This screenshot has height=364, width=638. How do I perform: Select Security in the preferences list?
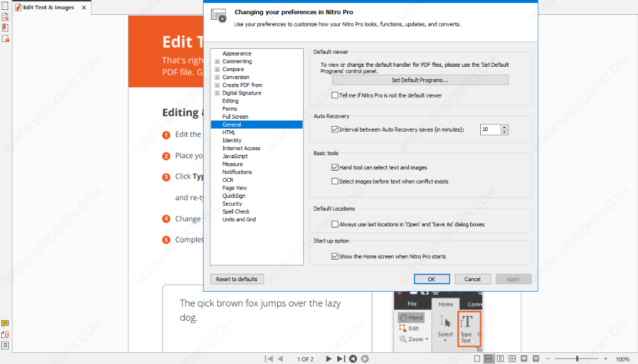[232, 204]
